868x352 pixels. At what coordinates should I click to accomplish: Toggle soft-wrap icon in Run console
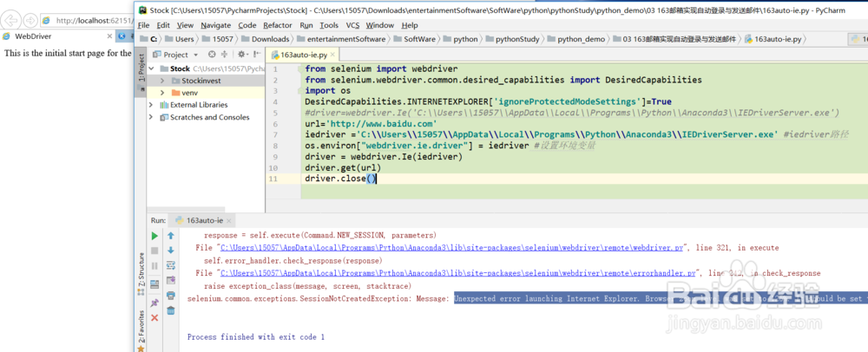pos(170,266)
